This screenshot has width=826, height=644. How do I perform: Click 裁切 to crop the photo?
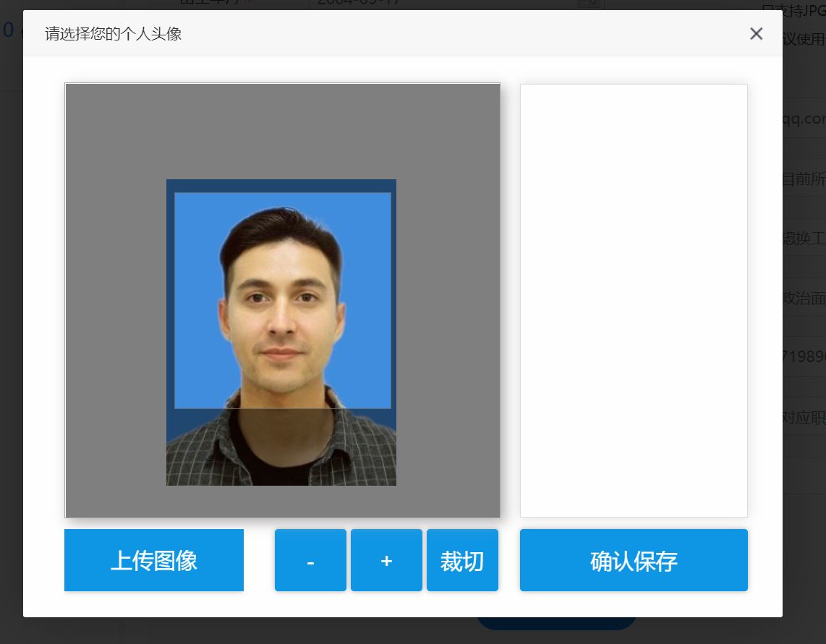click(462, 560)
